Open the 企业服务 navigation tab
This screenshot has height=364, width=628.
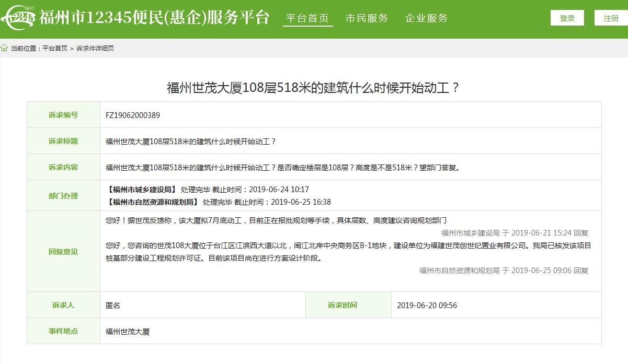[427, 18]
